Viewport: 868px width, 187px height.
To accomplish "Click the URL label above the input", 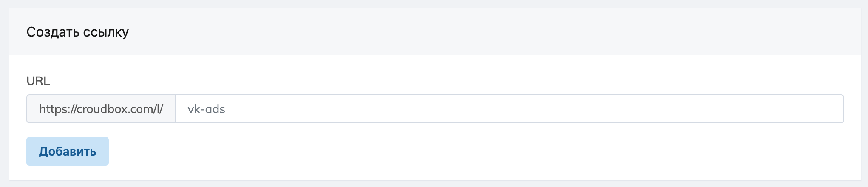I will tap(38, 81).
